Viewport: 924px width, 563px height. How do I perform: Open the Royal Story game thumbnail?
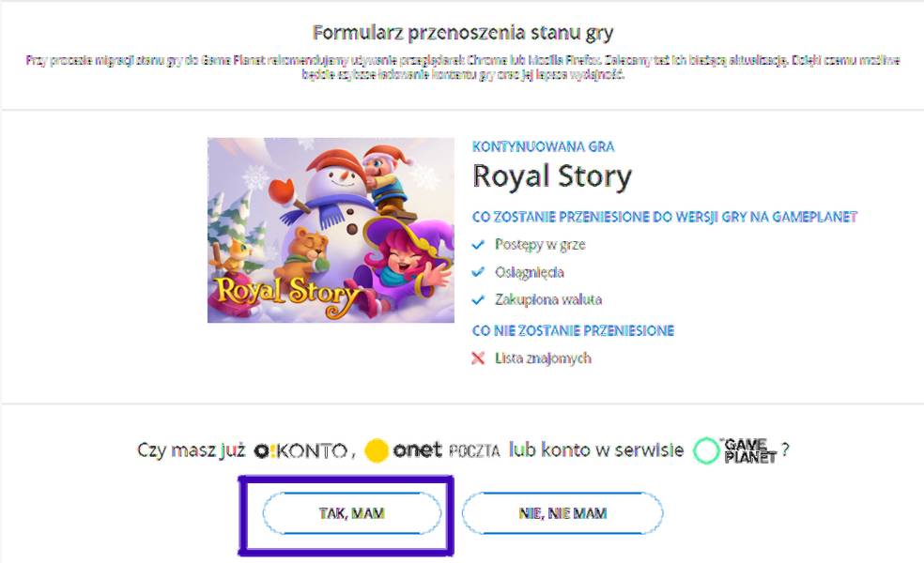(324, 230)
